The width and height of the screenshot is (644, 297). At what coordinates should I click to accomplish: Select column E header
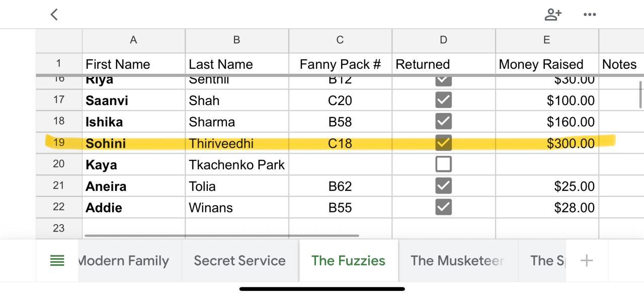coord(546,40)
